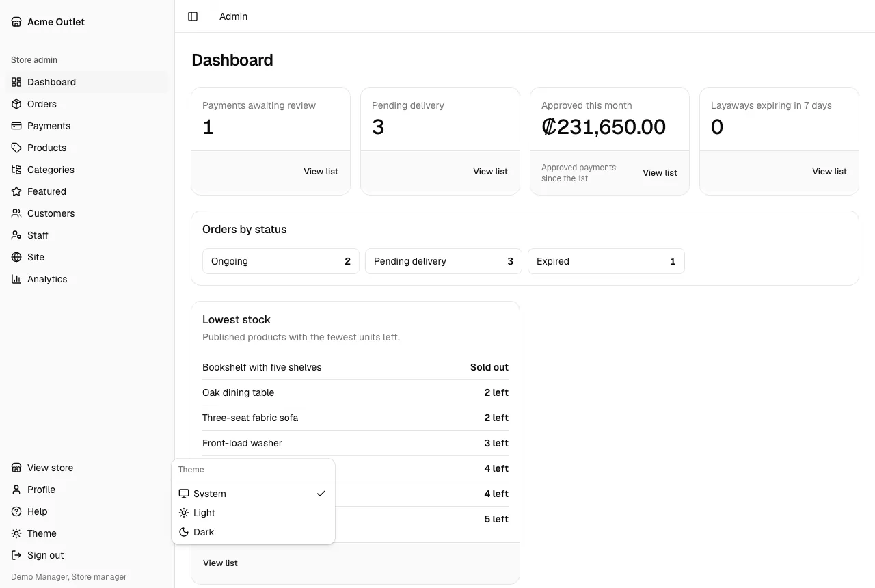Select the Dark theme option

253,532
